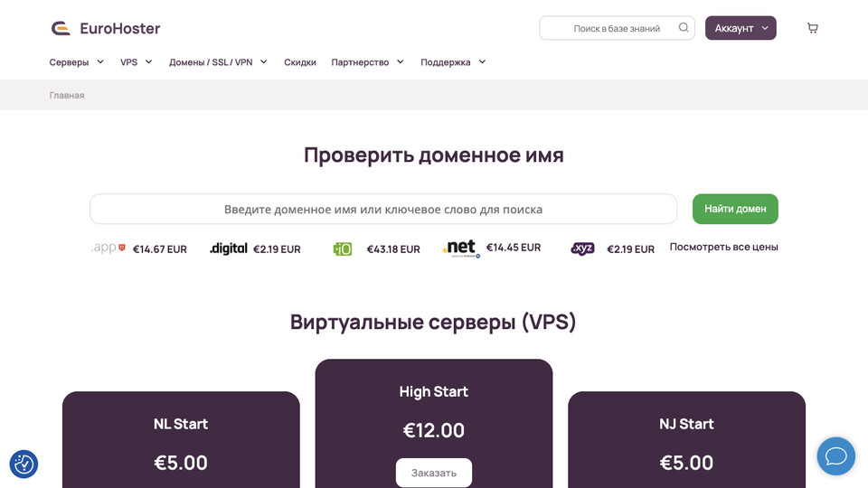Focus the domain name search field

(383, 209)
